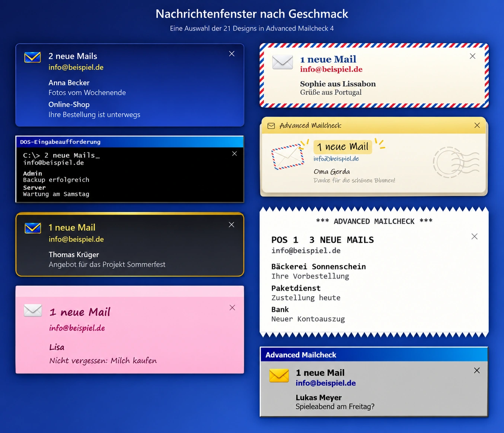Open the "Grüße aus Portugal" mail

coord(331,92)
